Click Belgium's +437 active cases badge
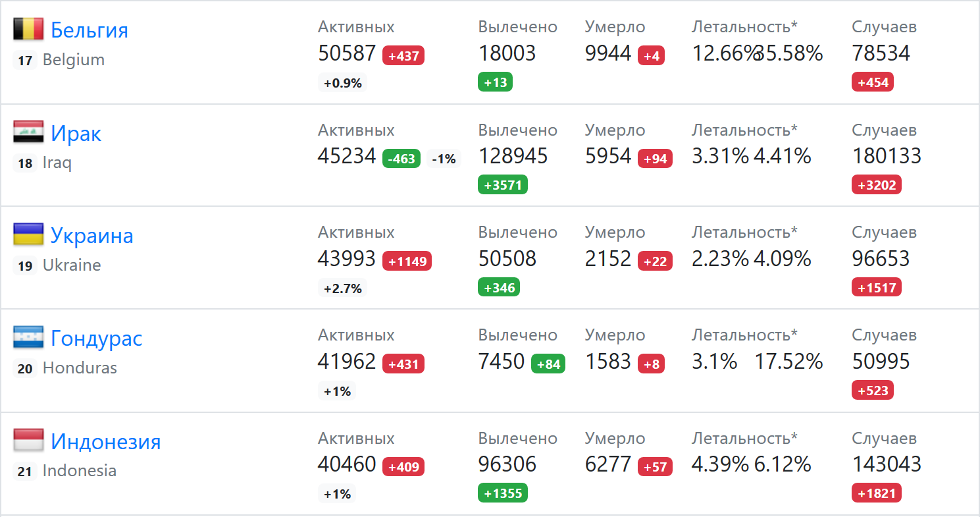Screen dimensions: 980x517 [x=403, y=56]
